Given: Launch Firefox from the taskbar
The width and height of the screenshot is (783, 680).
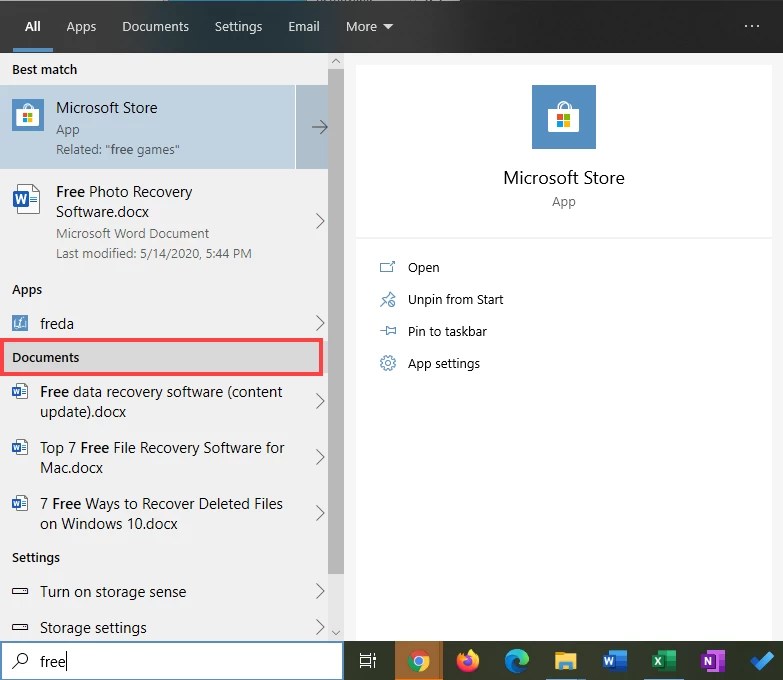Looking at the screenshot, I should click(467, 661).
